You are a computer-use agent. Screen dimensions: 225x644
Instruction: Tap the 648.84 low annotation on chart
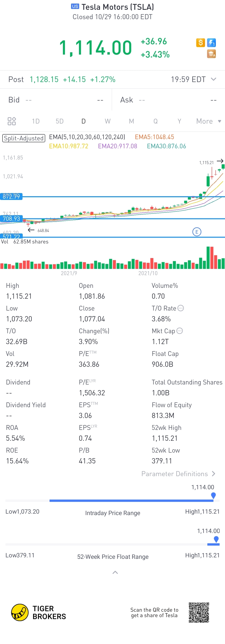(43, 231)
